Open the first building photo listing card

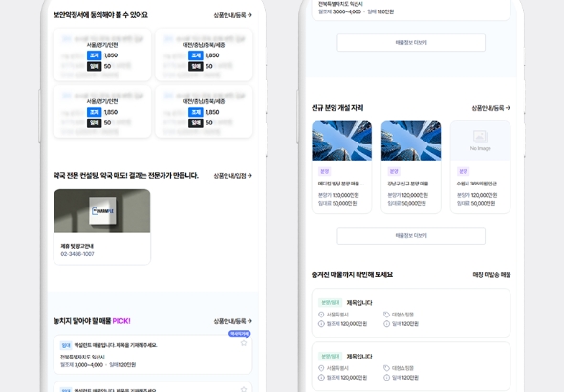(341, 167)
